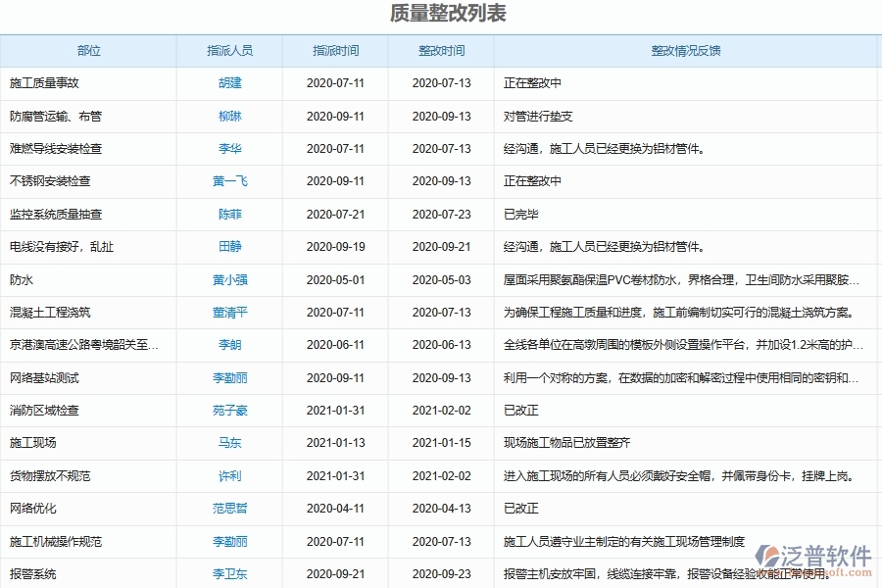Viewport: 882px width, 588px height.
Task: Open 李华 assigned person link
Action: 228,148
